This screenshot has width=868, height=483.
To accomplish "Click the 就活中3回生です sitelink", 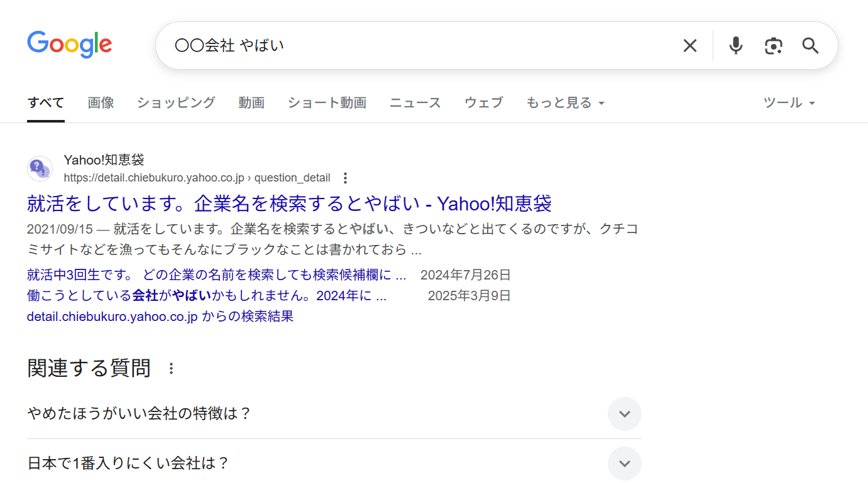I will (x=216, y=274).
